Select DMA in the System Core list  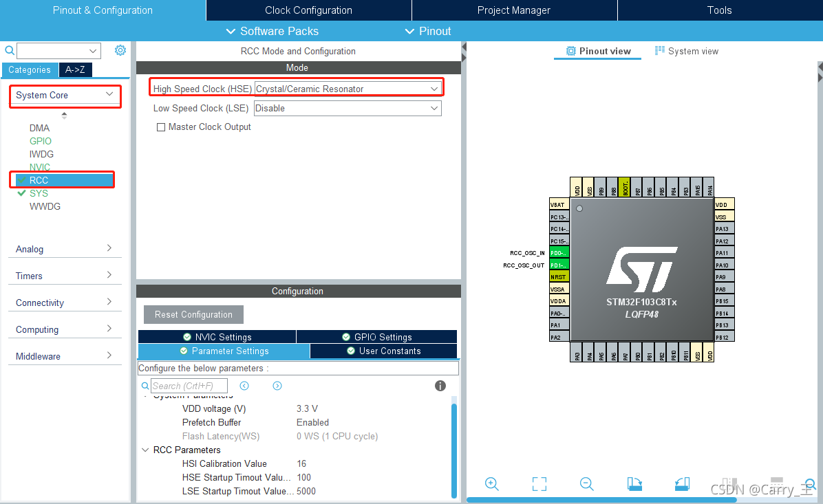[39, 128]
